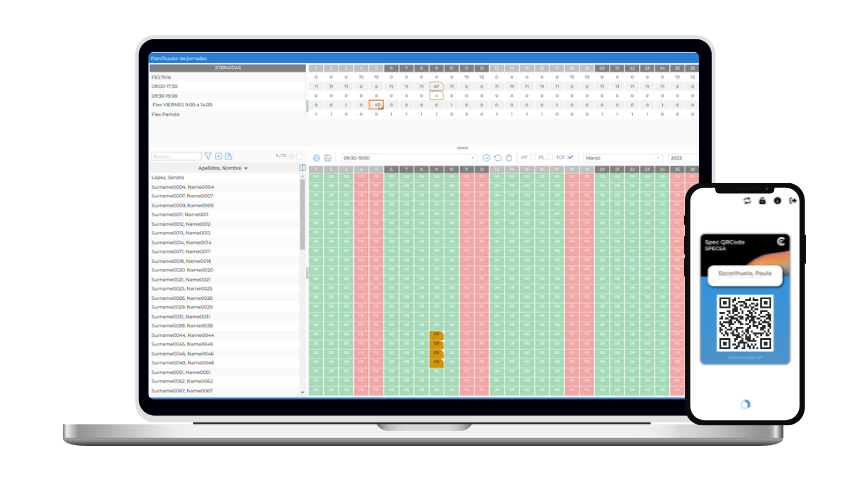Enable the PL checkbox
The width and height of the screenshot is (846, 481).
pyautogui.click(x=550, y=157)
